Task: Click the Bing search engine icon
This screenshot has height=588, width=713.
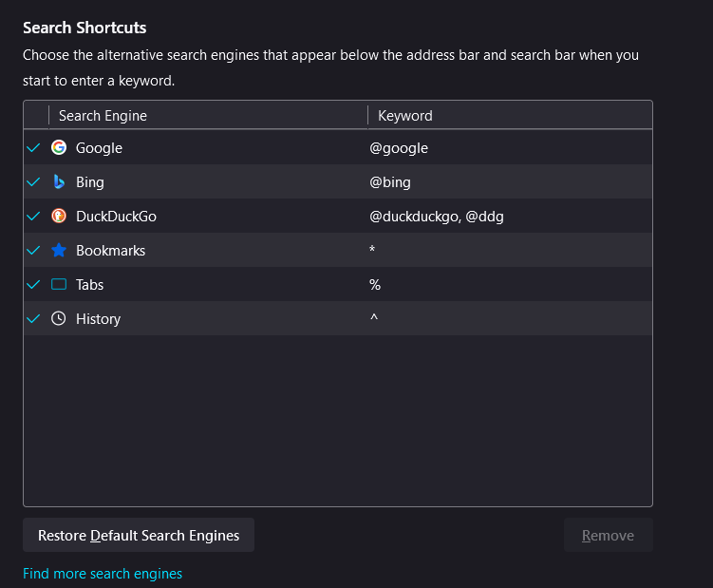Action: pos(59,182)
